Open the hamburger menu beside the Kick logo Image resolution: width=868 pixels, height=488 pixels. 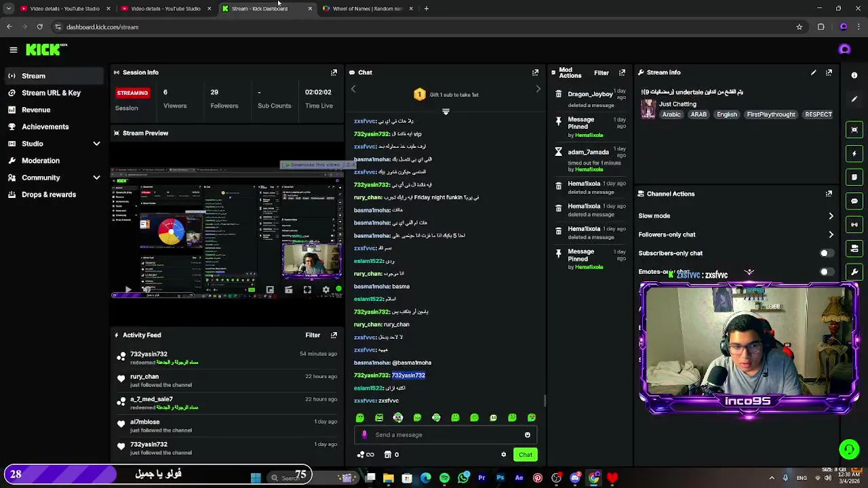(13, 49)
